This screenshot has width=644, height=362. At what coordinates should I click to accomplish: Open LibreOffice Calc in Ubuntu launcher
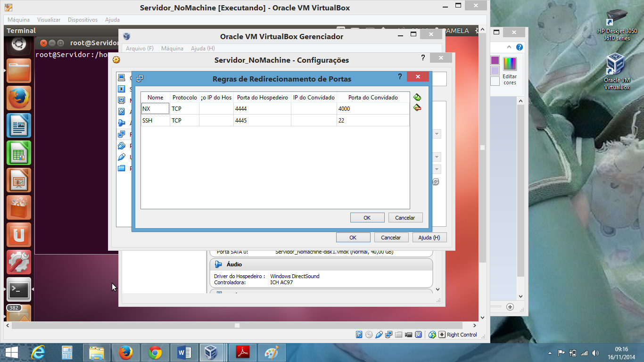[x=19, y=153]
